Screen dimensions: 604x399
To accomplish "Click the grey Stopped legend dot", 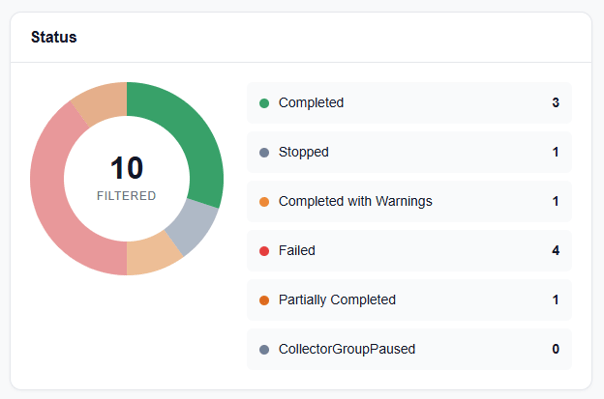I will pos(264,153).
